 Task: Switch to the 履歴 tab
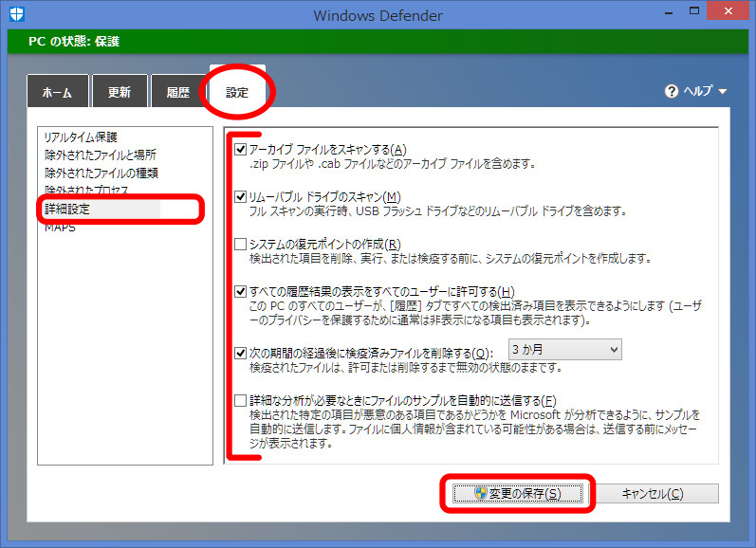point(178,91)
